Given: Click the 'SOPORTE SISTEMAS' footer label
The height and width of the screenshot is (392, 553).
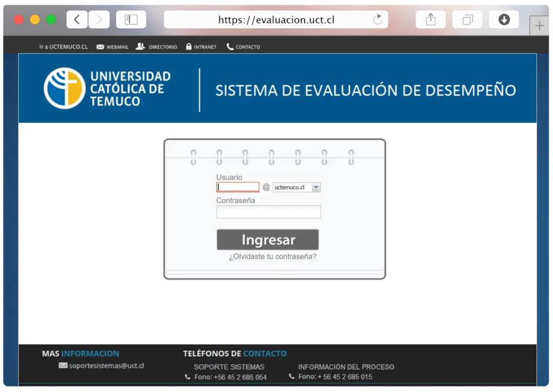Looking at the screenshot, I should 229,367.
